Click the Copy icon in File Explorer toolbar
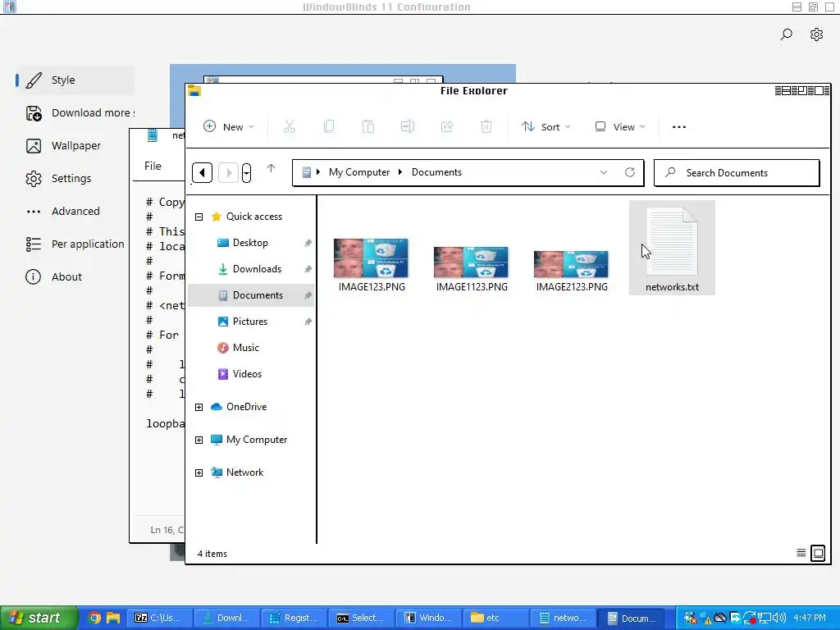 (329, 127)
